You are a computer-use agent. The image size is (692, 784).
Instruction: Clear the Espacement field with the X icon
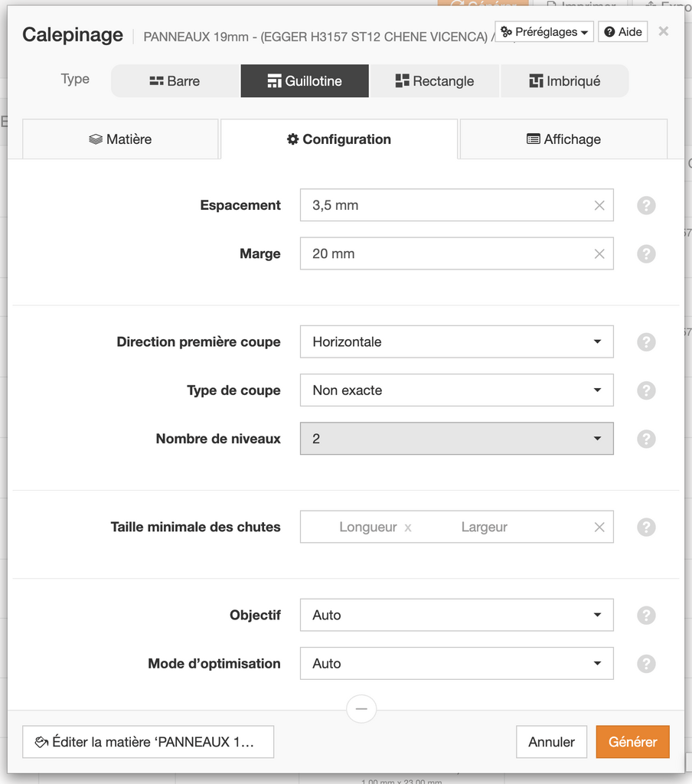click(x=599, y=205)
